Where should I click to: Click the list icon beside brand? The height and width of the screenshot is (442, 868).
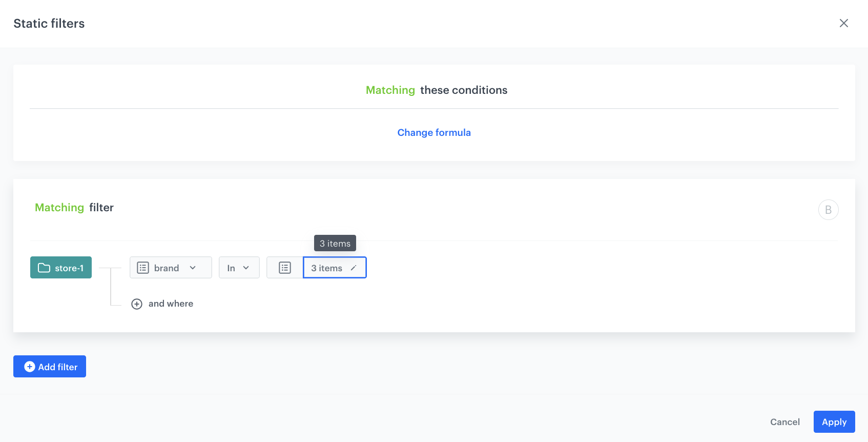pos(143,268)
